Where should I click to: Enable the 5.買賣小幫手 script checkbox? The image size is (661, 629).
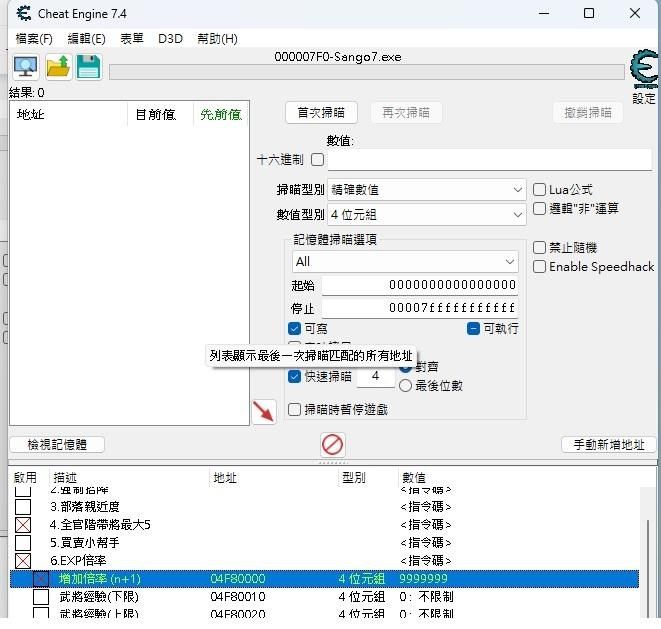[x=23, y=543]
